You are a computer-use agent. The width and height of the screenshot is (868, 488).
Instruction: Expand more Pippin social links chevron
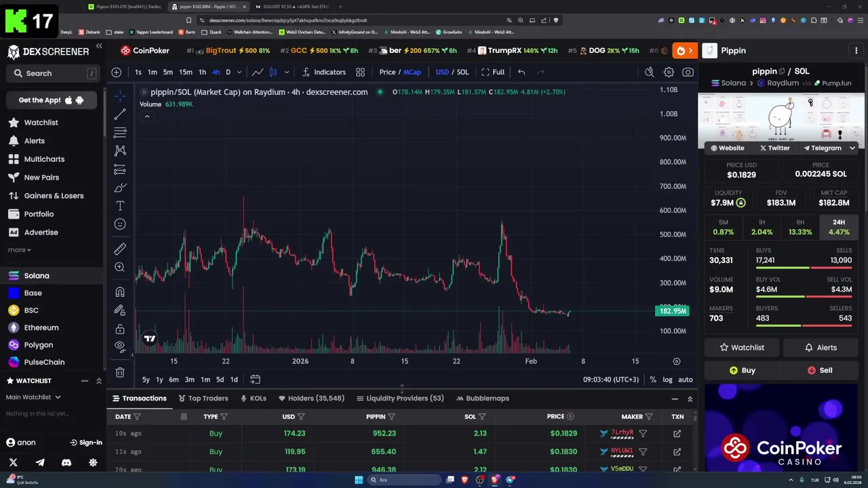coord(852,148)
